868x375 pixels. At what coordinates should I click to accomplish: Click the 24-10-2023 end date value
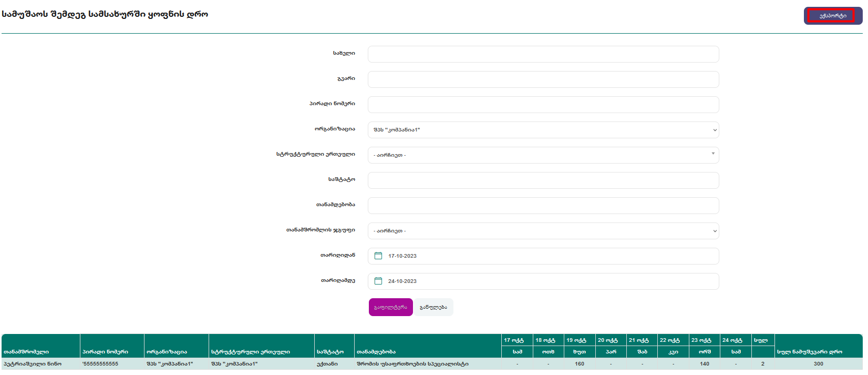[x=402, y=281]
